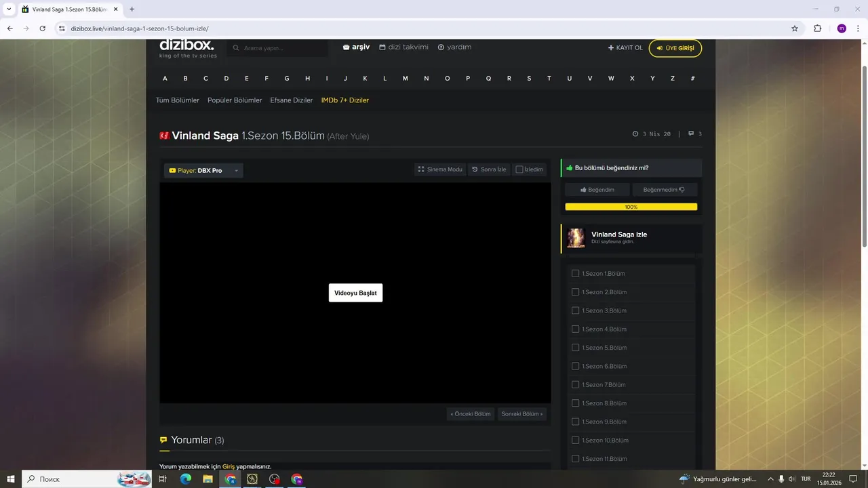Open the browser extensions puzzle icon
868x488 pixels.
tap(817, 28)
